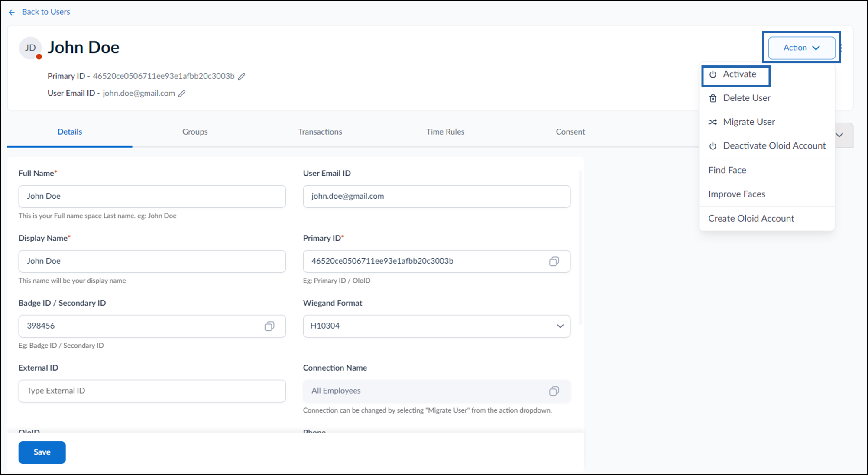Click into the Display Name input field

[152, 261]
